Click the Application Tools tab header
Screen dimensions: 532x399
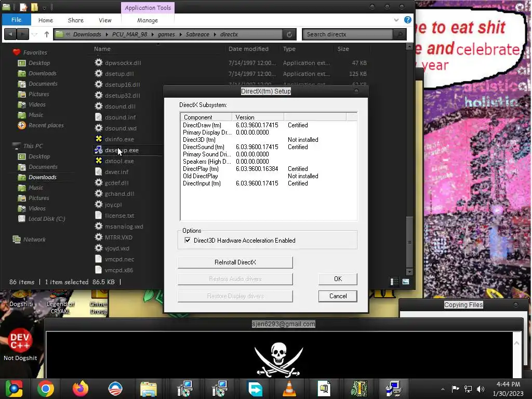148,7
